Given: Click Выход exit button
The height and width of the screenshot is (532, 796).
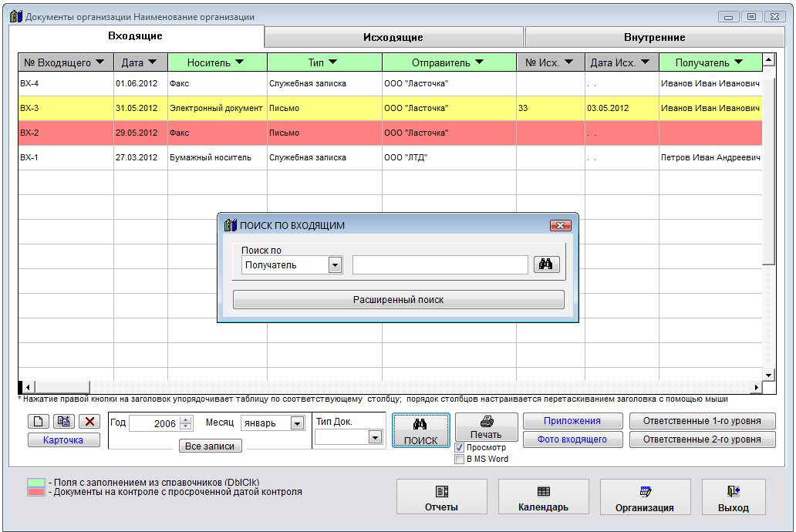Looking at the screenshot, I should (734, 497).
